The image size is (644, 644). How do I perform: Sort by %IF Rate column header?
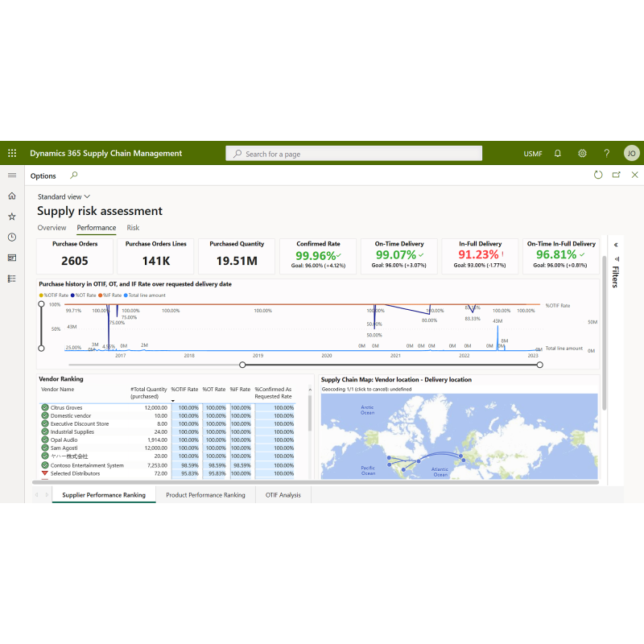[x=240, y=390]
